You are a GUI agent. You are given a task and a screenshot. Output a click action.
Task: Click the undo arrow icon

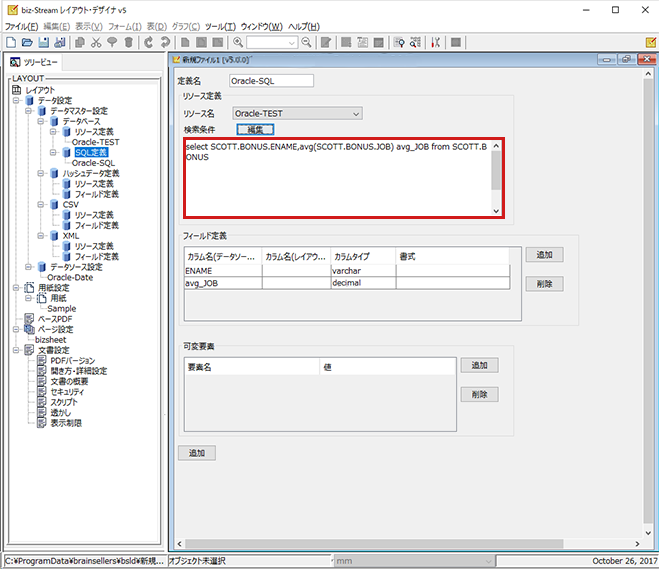[x=148, y=42]
